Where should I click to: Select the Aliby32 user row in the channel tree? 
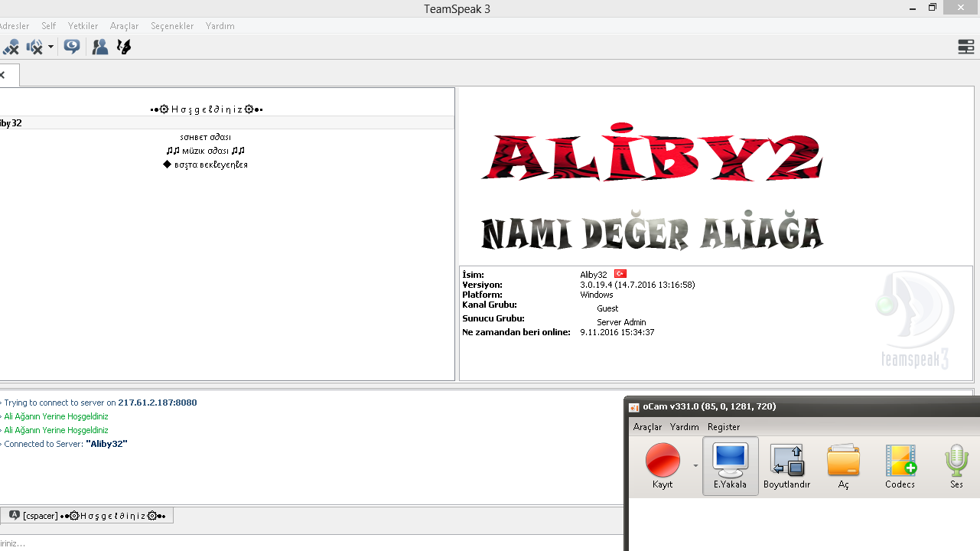point(227,122)
